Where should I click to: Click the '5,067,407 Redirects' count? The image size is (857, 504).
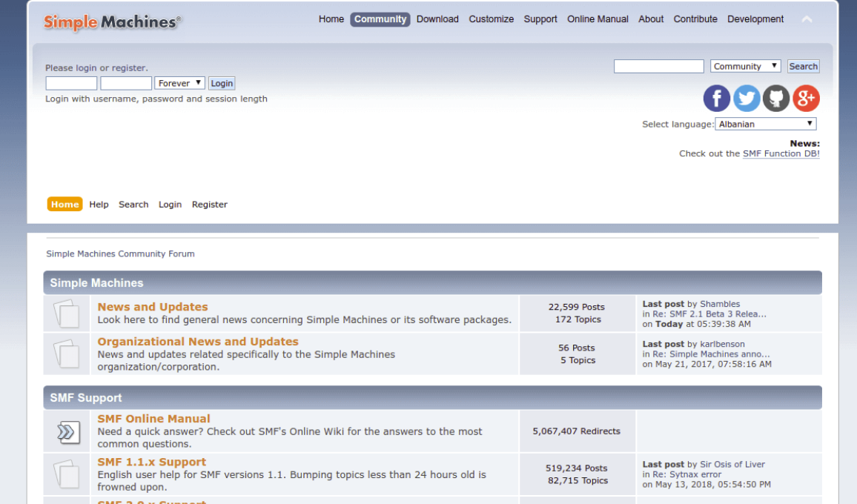click(x=577, y=431)
